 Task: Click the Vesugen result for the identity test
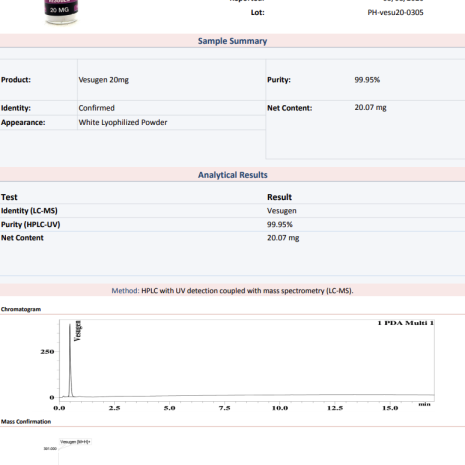pos(282,211)
